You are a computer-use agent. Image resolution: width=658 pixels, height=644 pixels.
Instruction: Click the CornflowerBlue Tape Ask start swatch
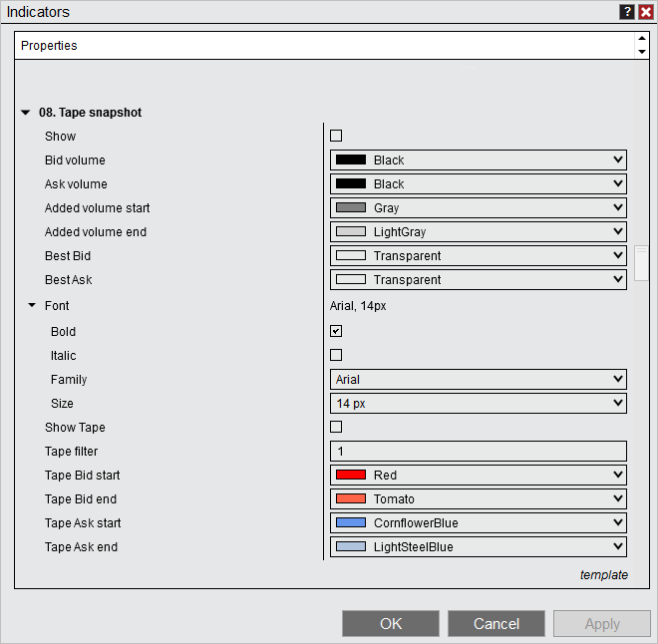coord(351,523)
